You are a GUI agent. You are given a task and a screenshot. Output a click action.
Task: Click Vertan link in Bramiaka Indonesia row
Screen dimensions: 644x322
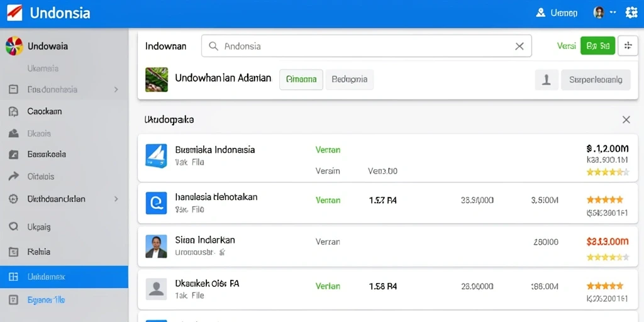pyautogui.click(x=328, y=150)
